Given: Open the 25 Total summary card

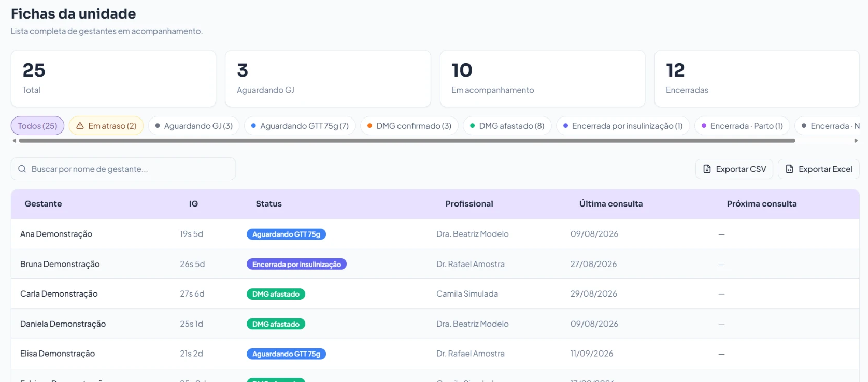Looking at the screenshot, I should (x=113, y=79).
